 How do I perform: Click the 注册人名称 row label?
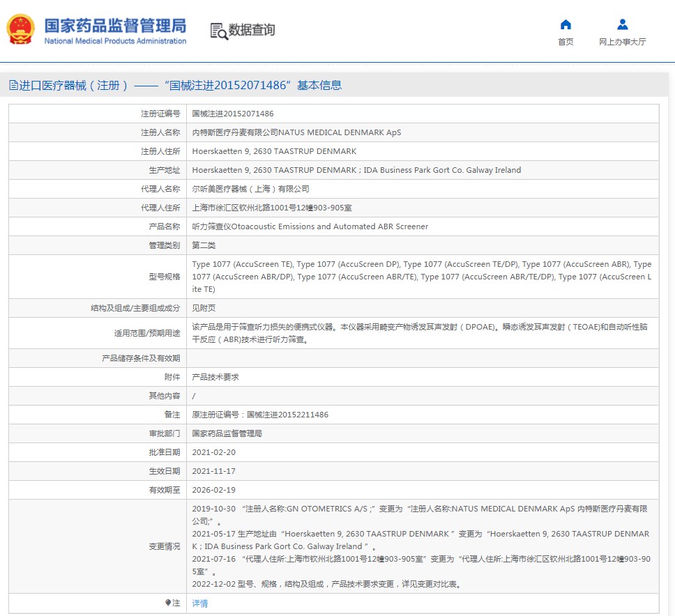(x=160, y=132)
